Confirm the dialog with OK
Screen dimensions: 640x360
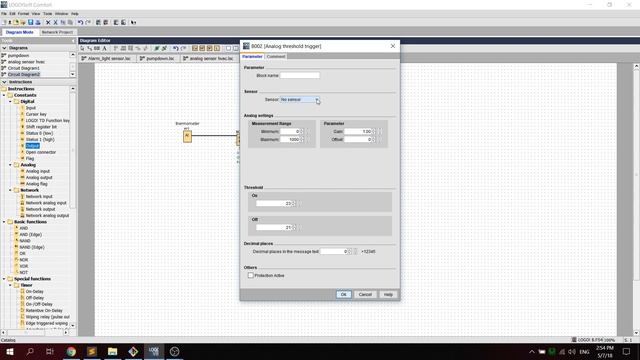(343, 294)
